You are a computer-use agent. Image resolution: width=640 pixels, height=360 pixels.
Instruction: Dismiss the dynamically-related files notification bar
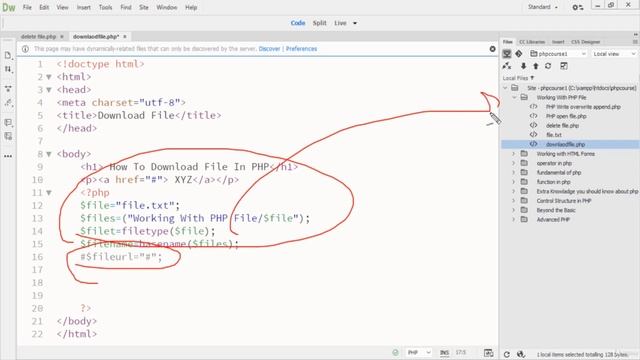coord(492,49)
